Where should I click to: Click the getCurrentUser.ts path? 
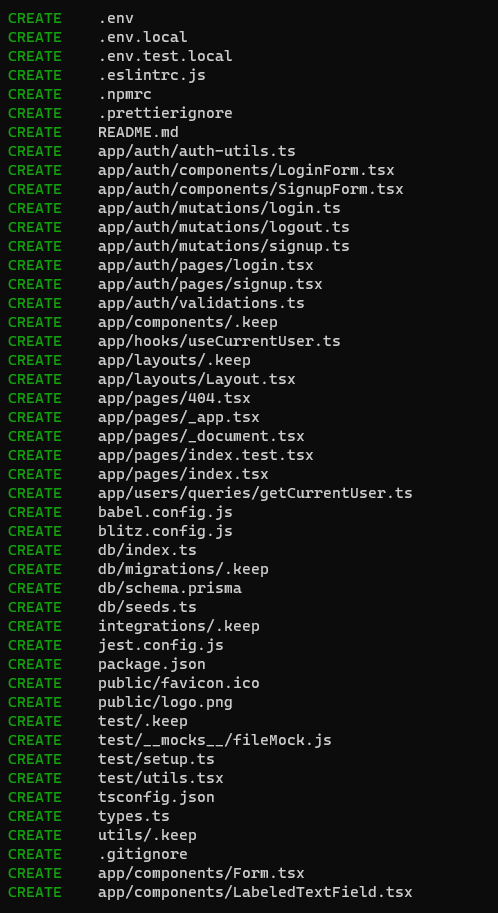point(255,493)
